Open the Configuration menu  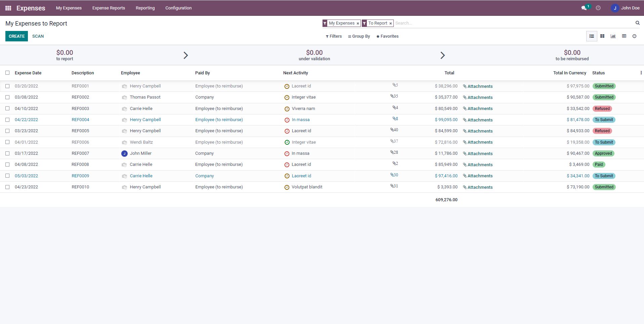(x=178, y=8)
